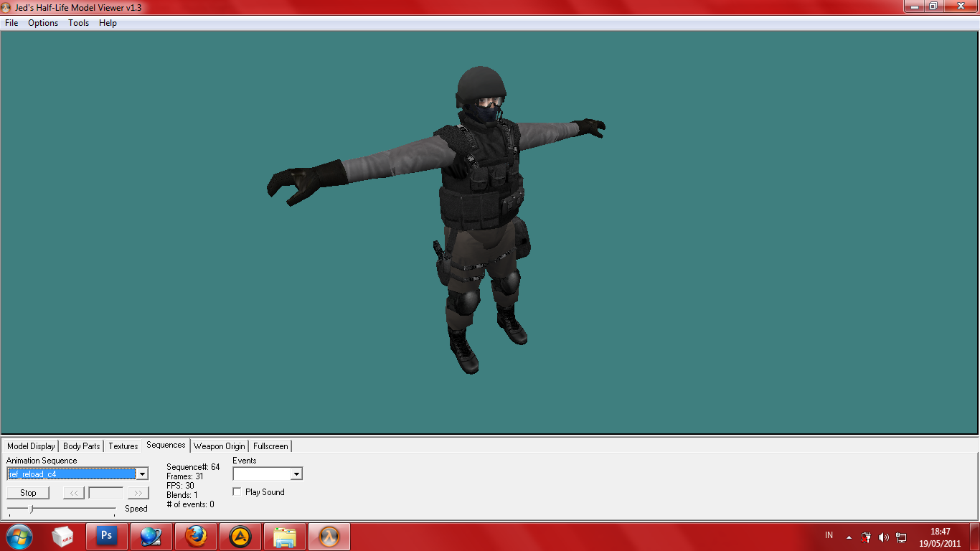Expand the Events dropdown
The image size is (980, 551).
296,474
